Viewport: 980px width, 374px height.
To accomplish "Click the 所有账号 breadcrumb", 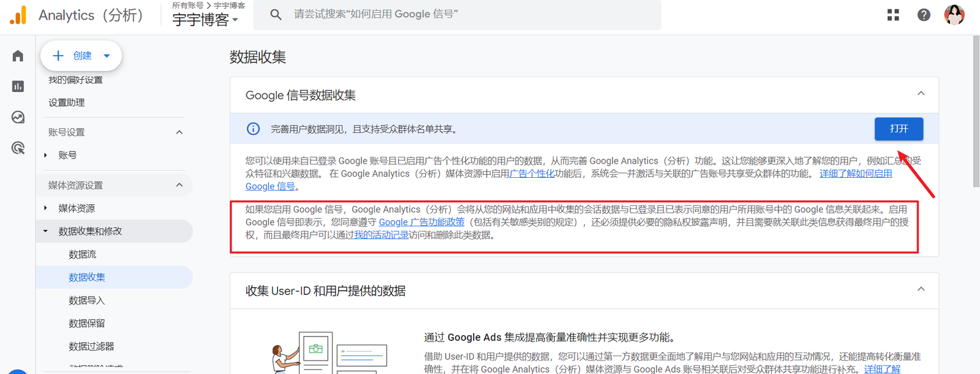I will tap(187, 6).
